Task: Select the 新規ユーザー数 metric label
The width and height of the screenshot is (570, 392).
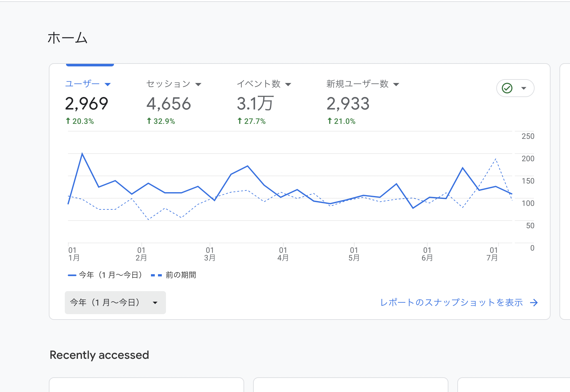Action: [357, 84]
